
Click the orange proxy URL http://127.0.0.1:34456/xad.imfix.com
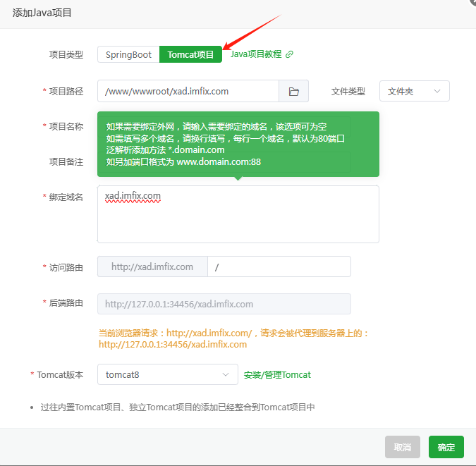173,345
